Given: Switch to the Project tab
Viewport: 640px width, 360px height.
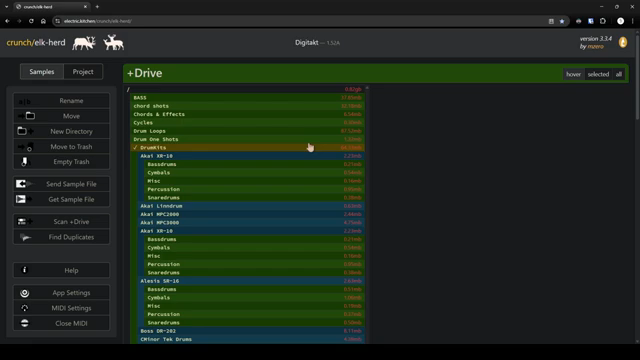Looking at the screenshot, I should pyautogui.click(x=83, y=71).
